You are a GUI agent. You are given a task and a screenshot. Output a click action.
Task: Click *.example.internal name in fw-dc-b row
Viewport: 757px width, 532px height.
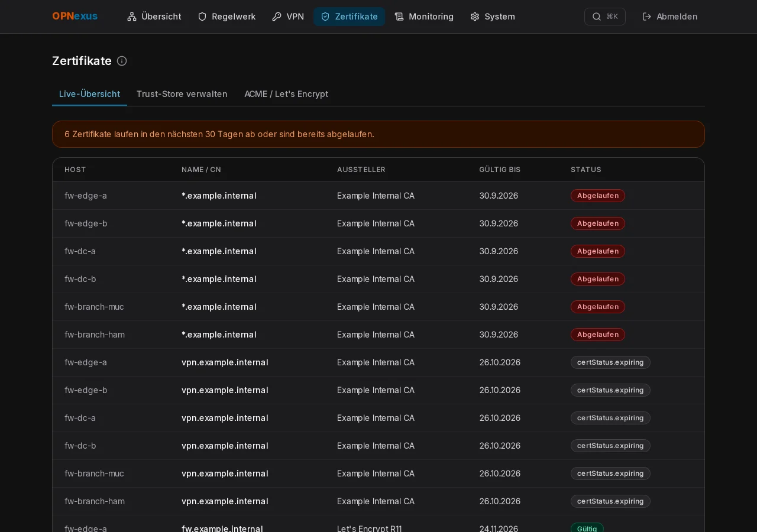[x=219, y=279]
